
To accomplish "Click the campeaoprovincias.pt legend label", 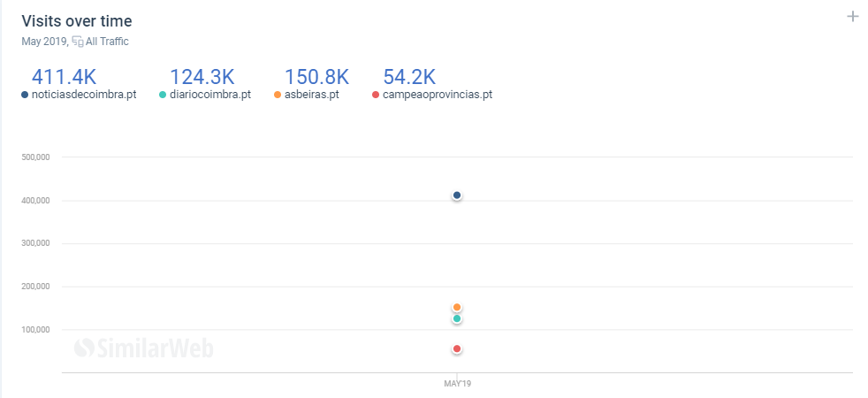I will [x=438, y=95].
